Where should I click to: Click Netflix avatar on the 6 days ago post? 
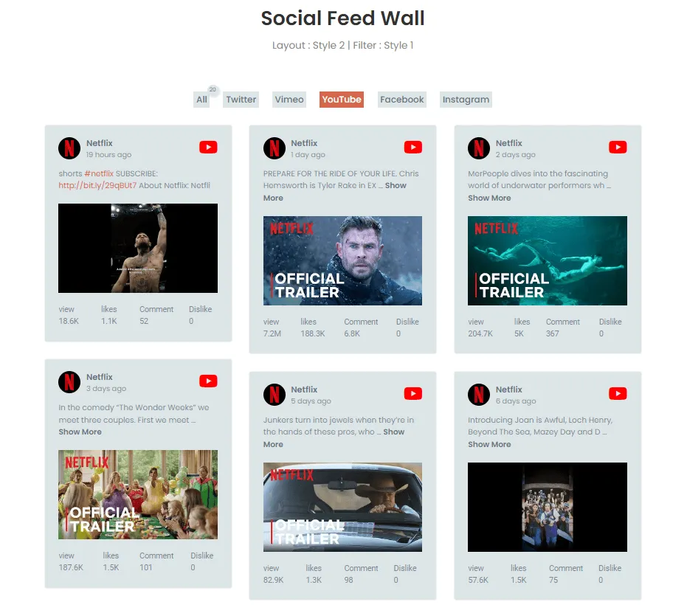point(479,394)
